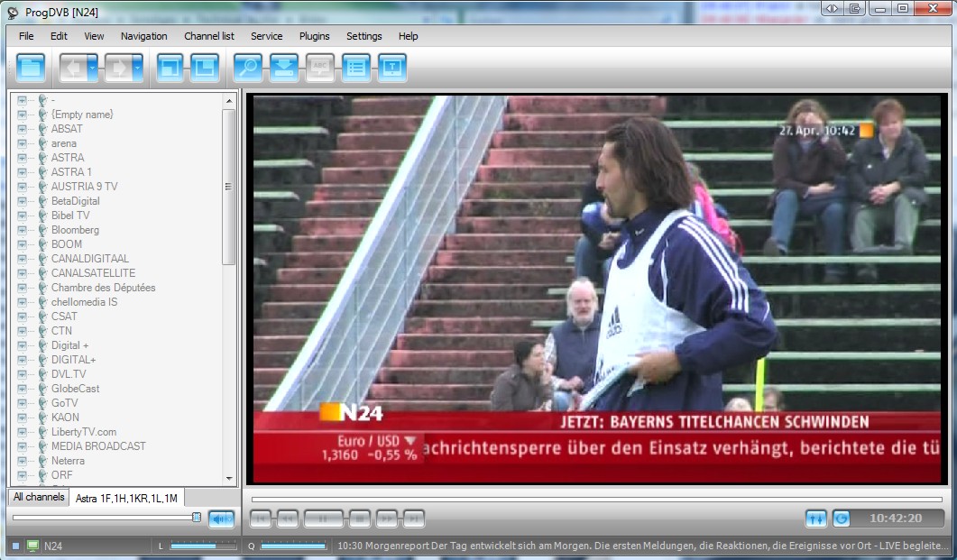
Task: Expand the ABSAT provider node
Action: [x=22, y=129]
